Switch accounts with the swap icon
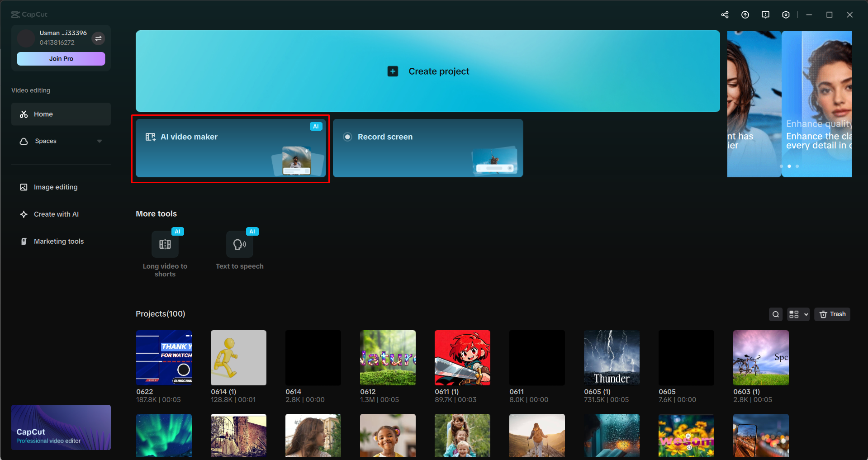 [x=98, y=38]
